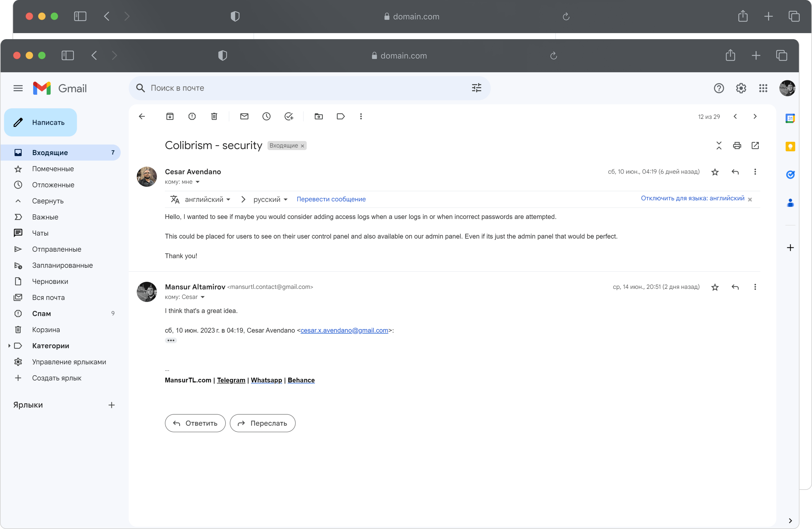Delete the conversation with trash icon

(x=214, y=116)
